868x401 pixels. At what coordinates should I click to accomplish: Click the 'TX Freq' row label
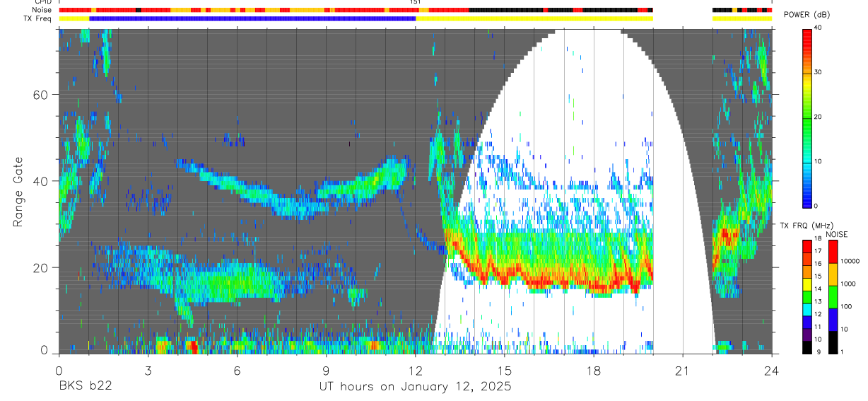(38, 18)
